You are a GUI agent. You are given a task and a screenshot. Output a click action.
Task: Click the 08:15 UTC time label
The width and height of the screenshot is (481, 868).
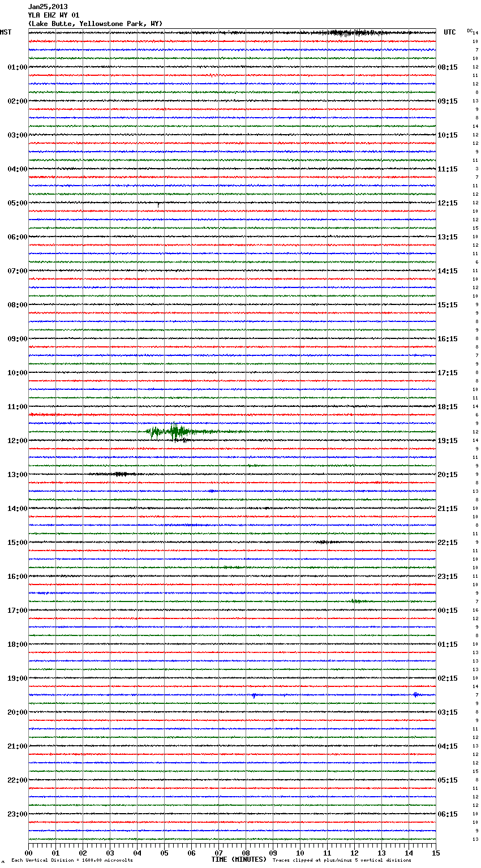[448, 67]
